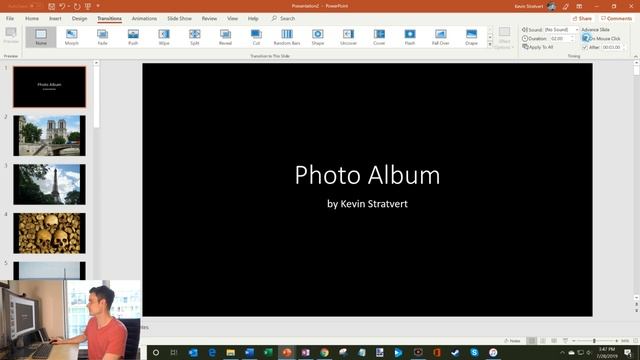Click the Share button
The image size is (640, 360).
582,19
